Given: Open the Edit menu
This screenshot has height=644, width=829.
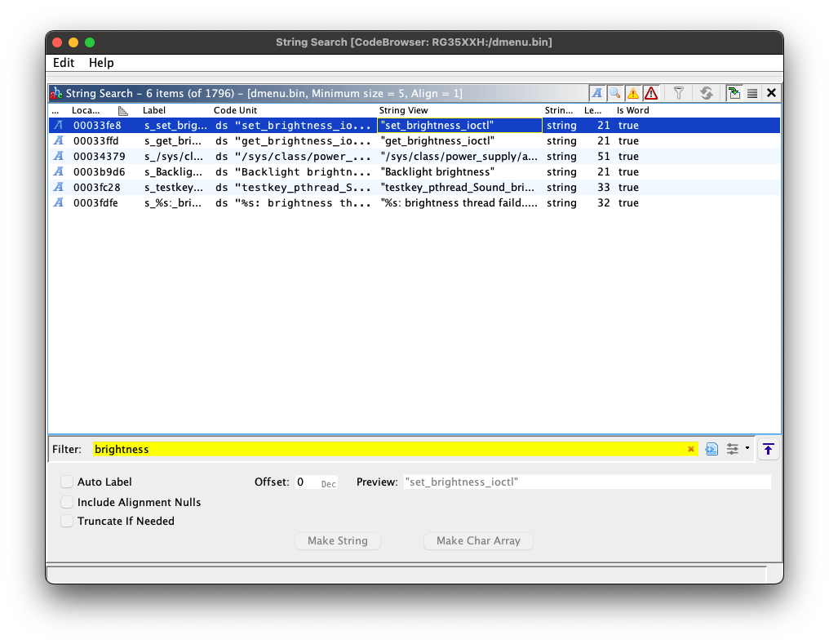Looking at the screenshot, I should (x=64, y=62).
